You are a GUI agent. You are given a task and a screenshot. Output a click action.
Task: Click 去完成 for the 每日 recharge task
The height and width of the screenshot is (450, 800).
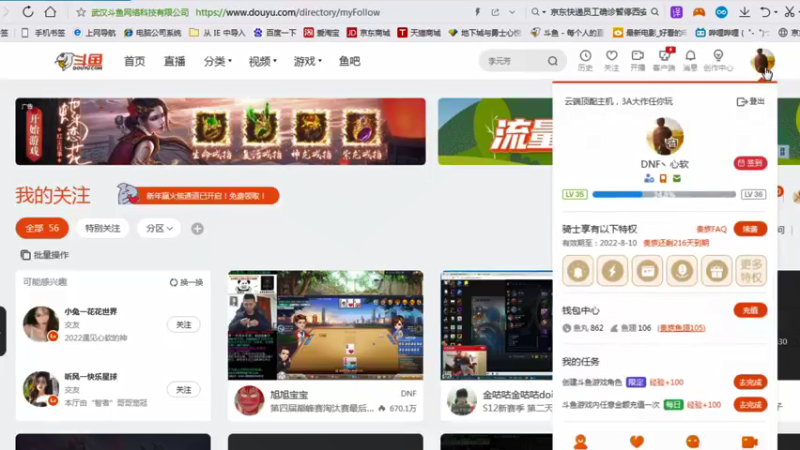click(751, 405)
